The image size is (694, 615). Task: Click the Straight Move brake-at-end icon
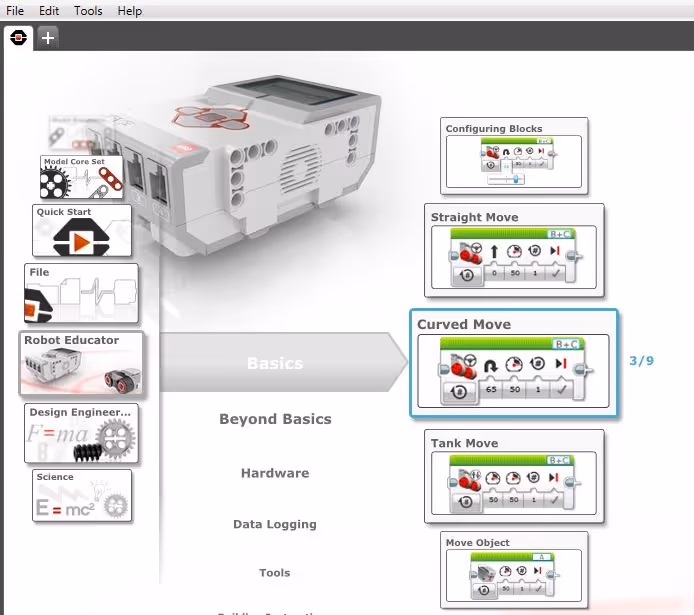coord(555,251)
